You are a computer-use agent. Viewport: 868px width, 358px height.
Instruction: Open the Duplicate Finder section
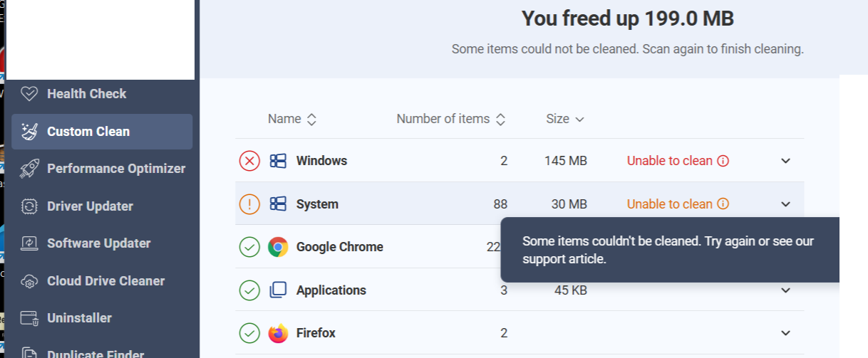(95, 354)
